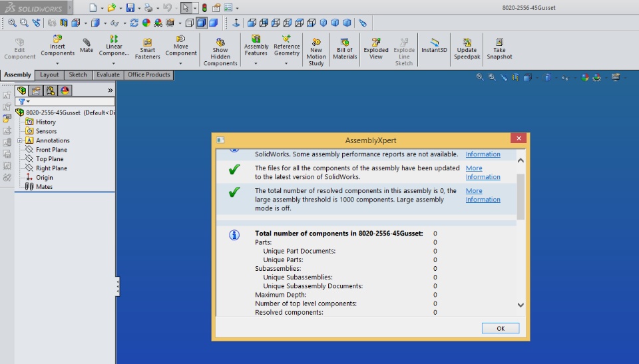Click Show Hidden Components button
The height and width of the screenshot is (364, 639).
220,52
